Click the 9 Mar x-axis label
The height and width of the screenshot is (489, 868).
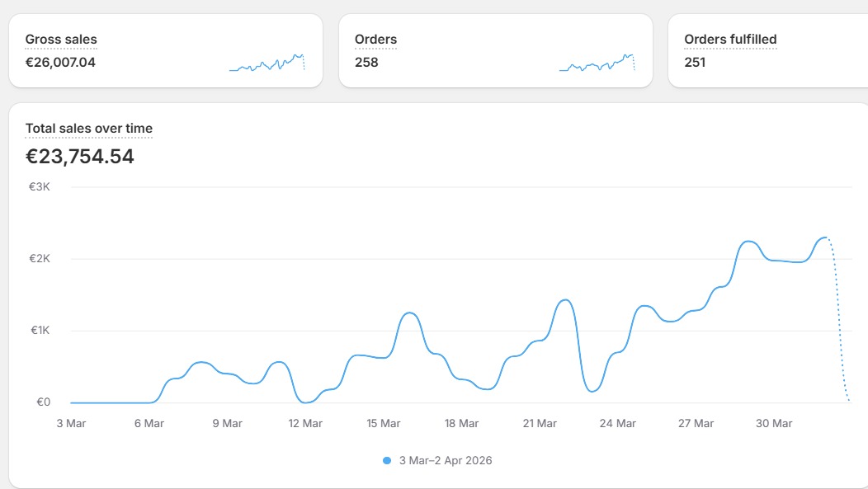(227, 423)
